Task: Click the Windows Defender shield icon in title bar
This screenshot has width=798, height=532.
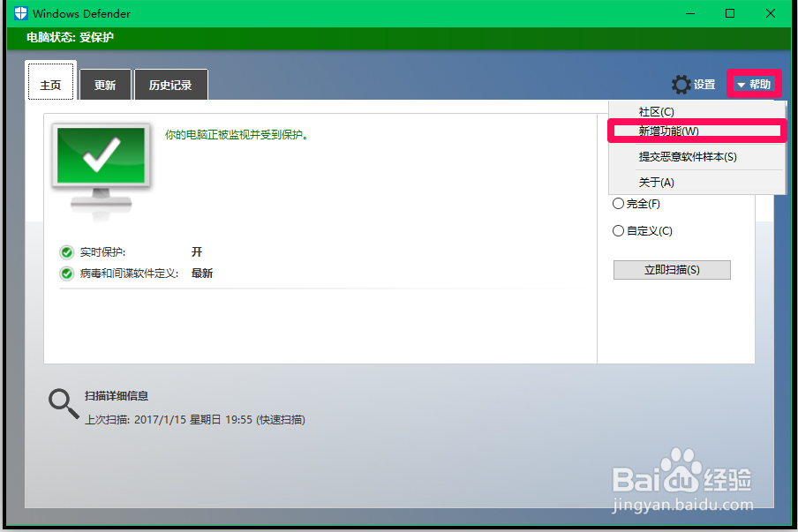Action: 21,13
